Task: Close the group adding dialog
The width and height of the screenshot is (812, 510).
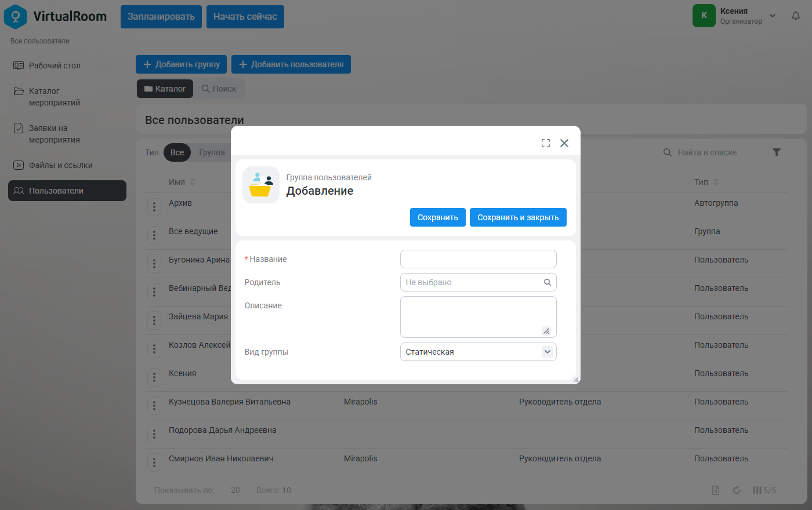Action: pyautogui.click(x=564, y=143)
